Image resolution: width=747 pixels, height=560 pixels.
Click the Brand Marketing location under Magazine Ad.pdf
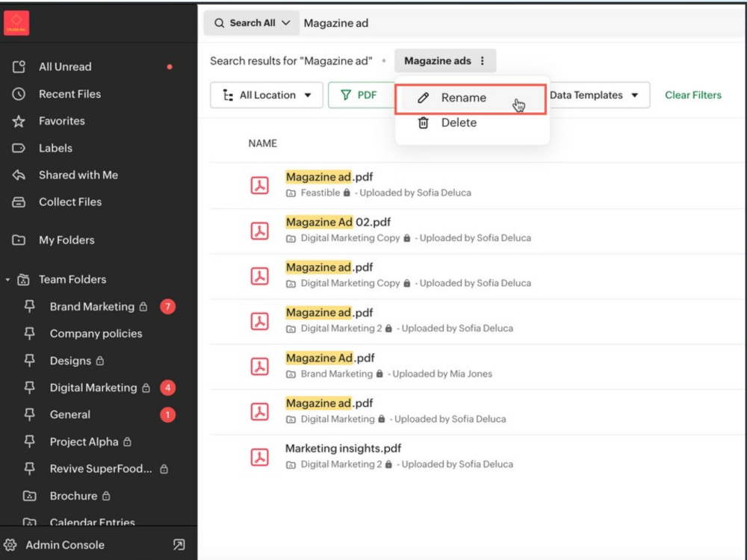pos(336,374)
